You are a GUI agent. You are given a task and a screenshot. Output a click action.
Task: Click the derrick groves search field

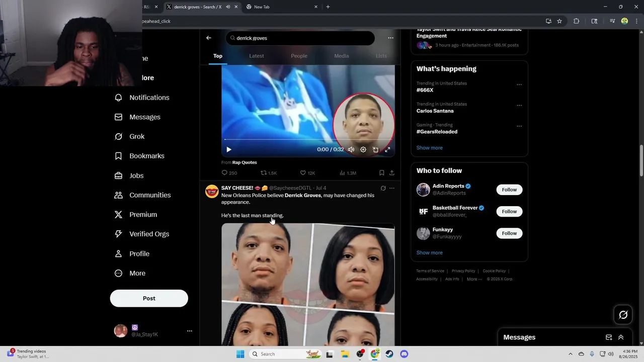pyautogui.click(x=300, y=38)
